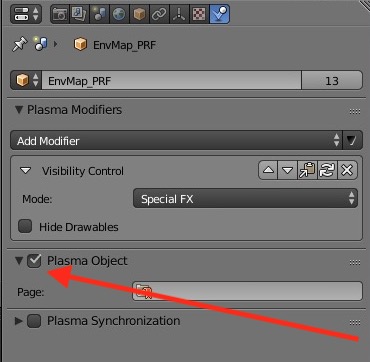Toggle the pin icon beside EnvMap_PRF
This screenshot has height=362, width=370.
20,45
